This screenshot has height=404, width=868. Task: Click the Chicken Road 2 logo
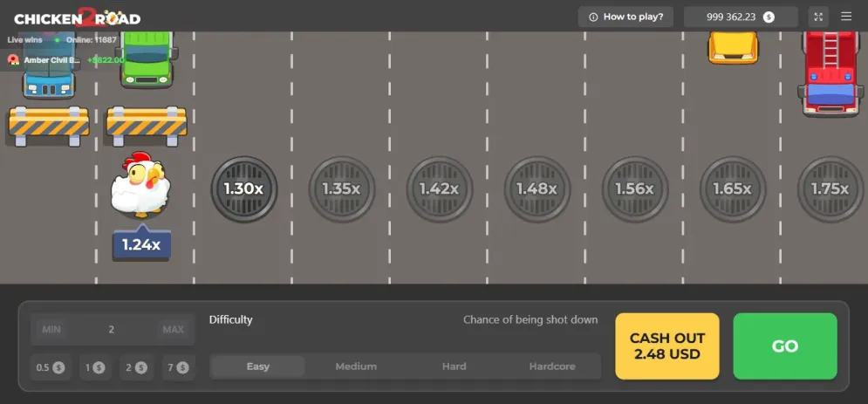78,17
